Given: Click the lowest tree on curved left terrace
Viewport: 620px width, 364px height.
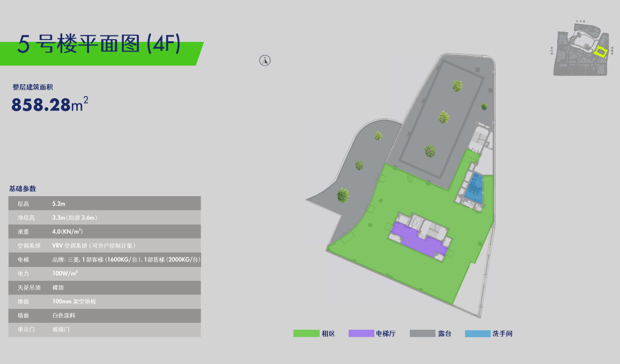Looking at the screenshot, I should (x=343, y=195).
